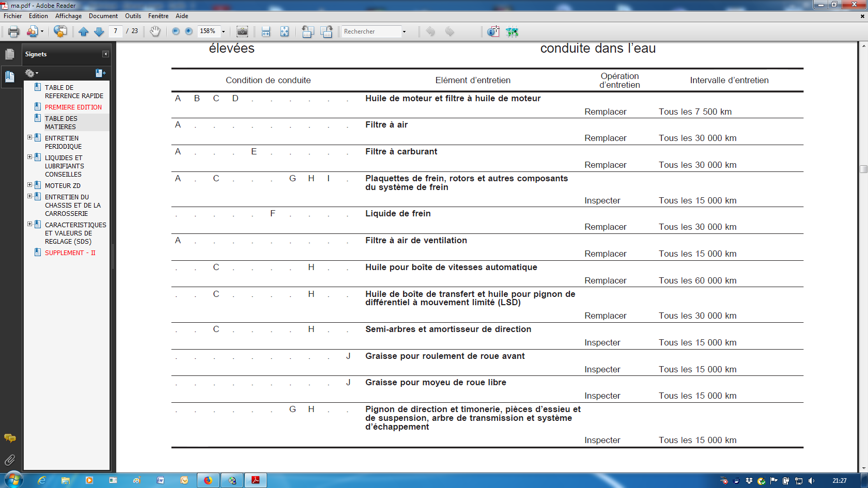Go to previous page with up arrow

pos(84,32)
